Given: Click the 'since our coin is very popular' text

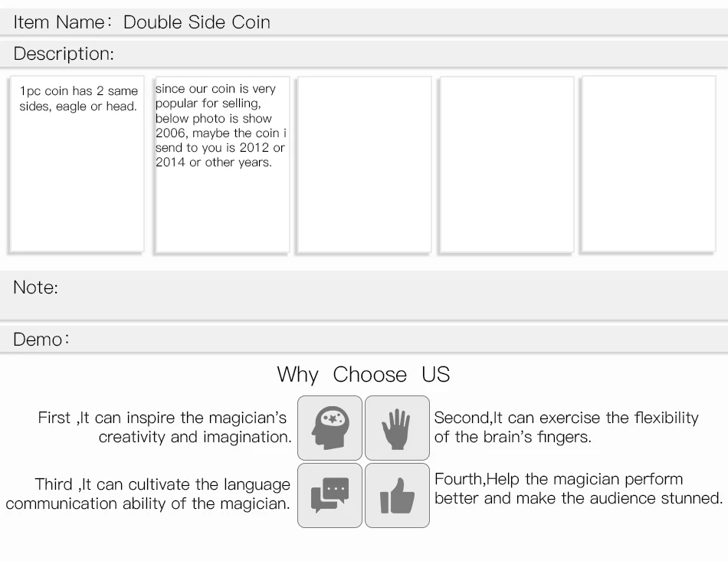Looking at the screenshot, I should pyautogui.click(x=221, y=126).
